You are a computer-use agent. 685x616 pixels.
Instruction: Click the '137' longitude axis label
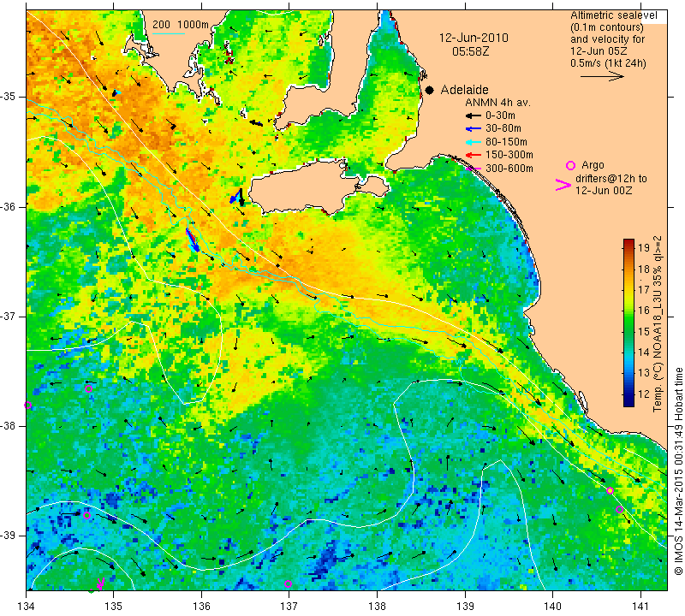289,607
